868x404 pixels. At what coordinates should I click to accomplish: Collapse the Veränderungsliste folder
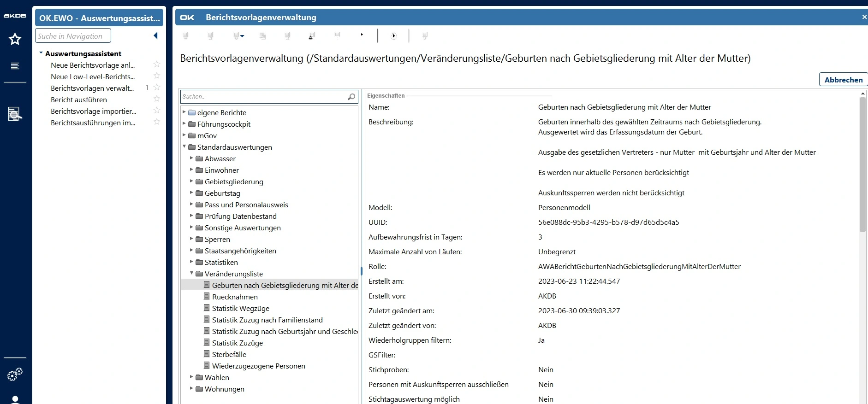point(191,273)
